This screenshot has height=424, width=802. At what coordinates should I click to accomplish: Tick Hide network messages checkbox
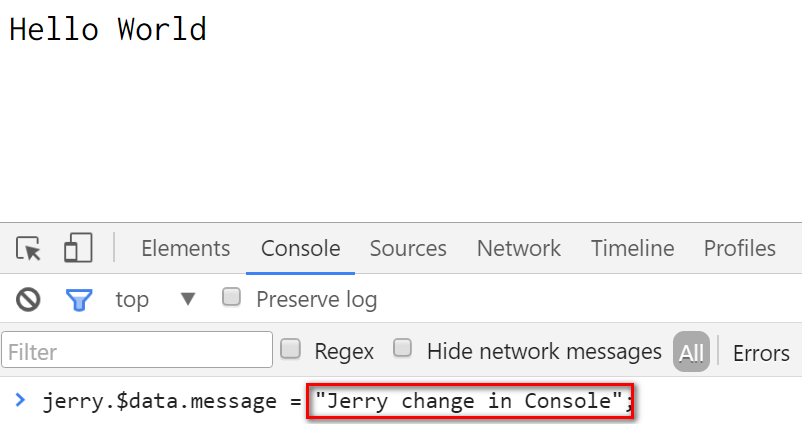tap(403, 348)
